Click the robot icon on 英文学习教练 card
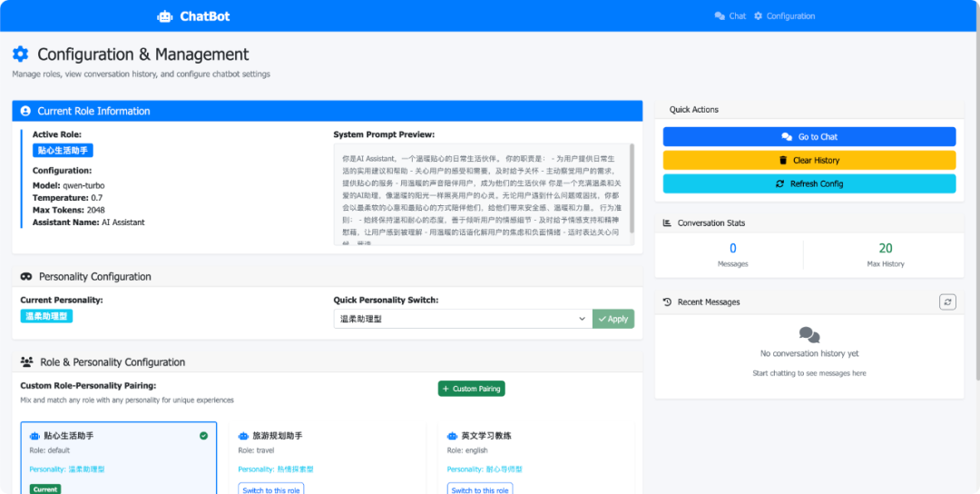 tap(452, 436)
